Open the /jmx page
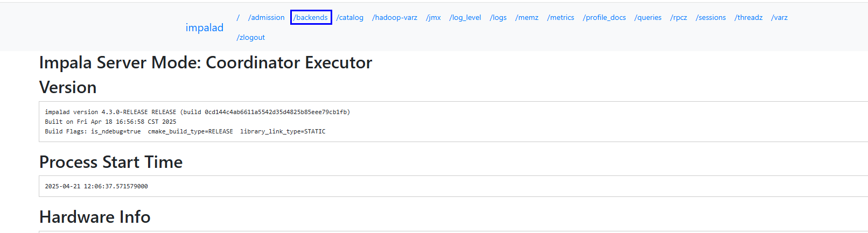 (433, 17)
